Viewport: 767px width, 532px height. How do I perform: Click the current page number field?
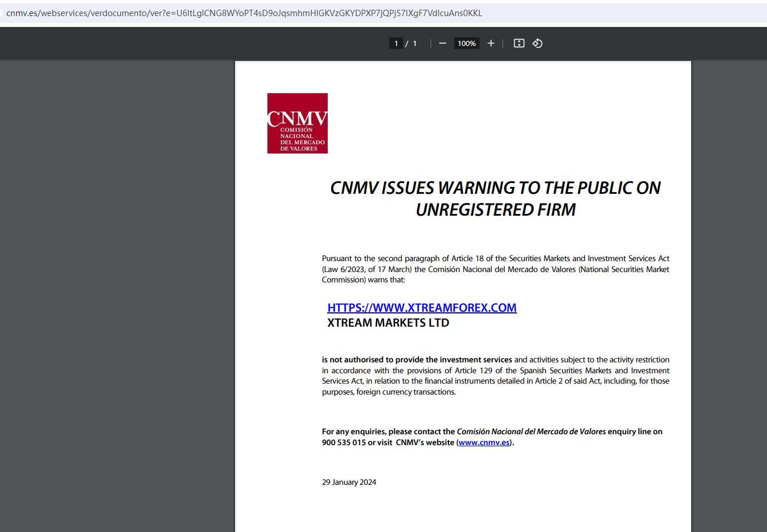(x=396, y=43)
